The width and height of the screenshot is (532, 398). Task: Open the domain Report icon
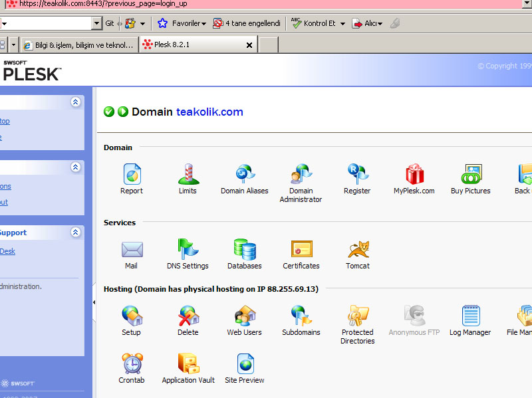(132, 174)
